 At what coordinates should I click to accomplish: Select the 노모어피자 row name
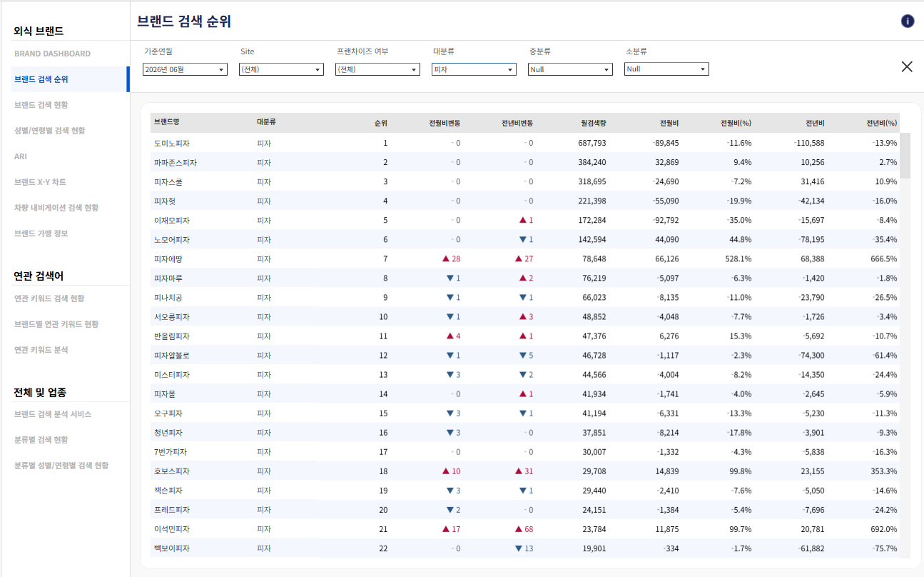point(171,240)
